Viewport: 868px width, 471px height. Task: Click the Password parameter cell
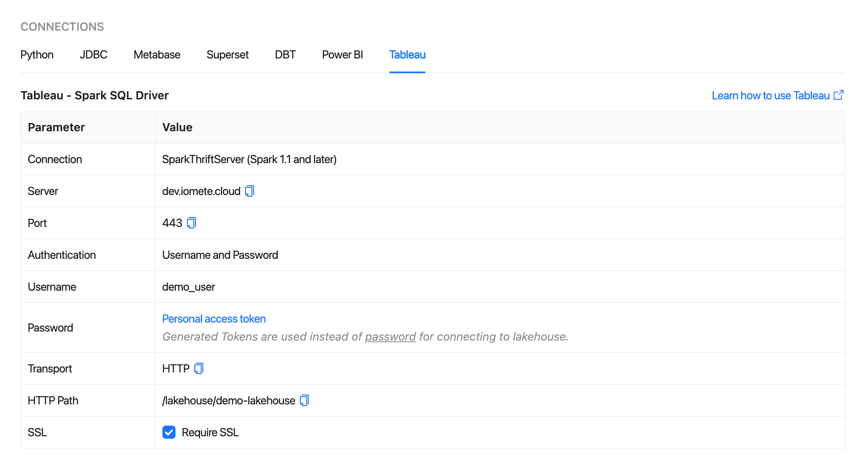coord(88,327)
